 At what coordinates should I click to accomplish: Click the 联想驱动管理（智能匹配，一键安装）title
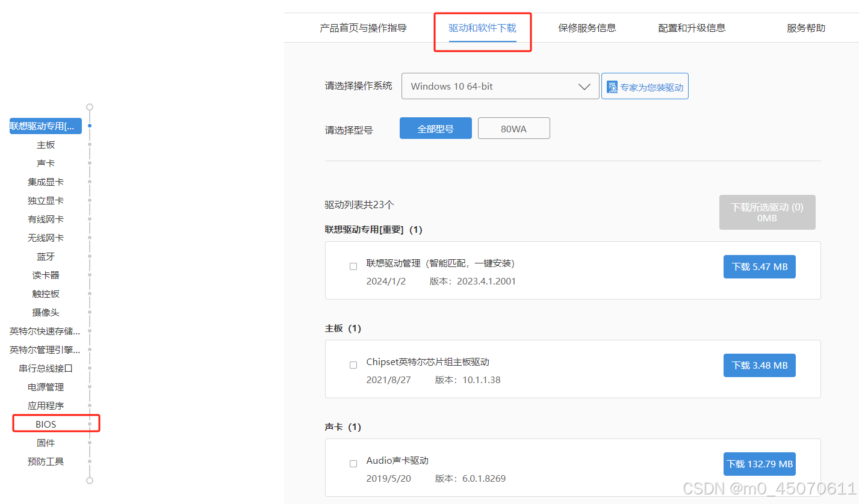(441, 263)
